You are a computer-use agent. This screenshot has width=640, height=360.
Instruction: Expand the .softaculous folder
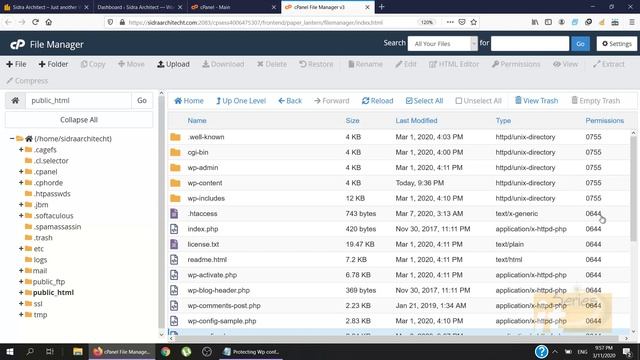(21, 216)
